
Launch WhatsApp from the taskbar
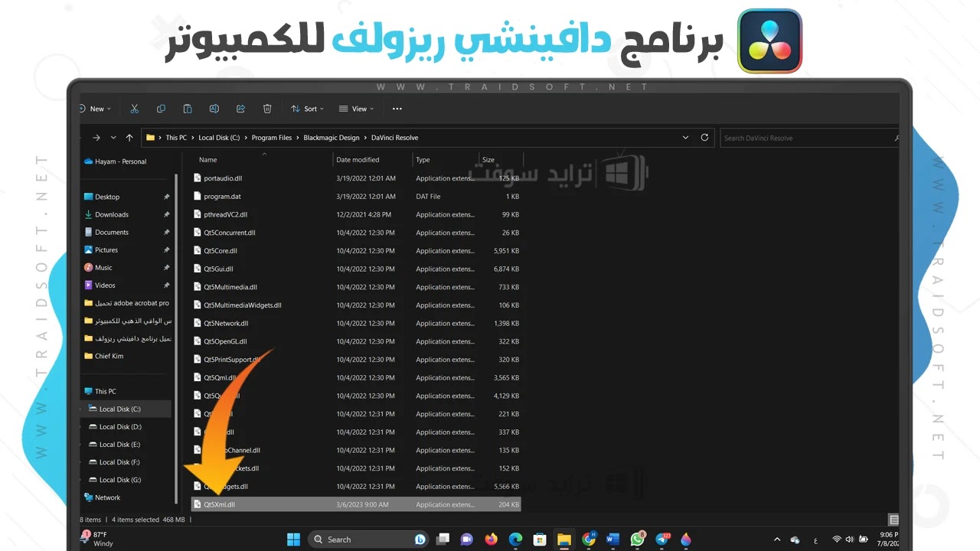click(637, 539)
